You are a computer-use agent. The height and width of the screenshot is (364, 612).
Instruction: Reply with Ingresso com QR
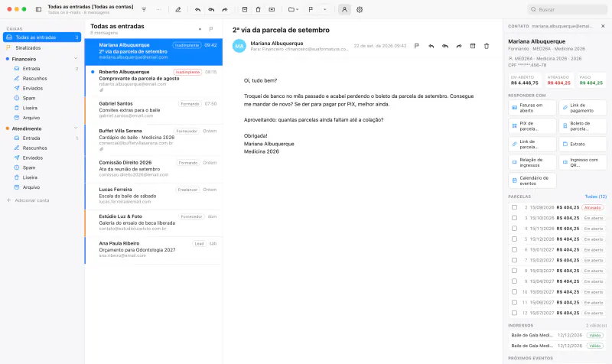pyautogui.click(x=583, y=162)
